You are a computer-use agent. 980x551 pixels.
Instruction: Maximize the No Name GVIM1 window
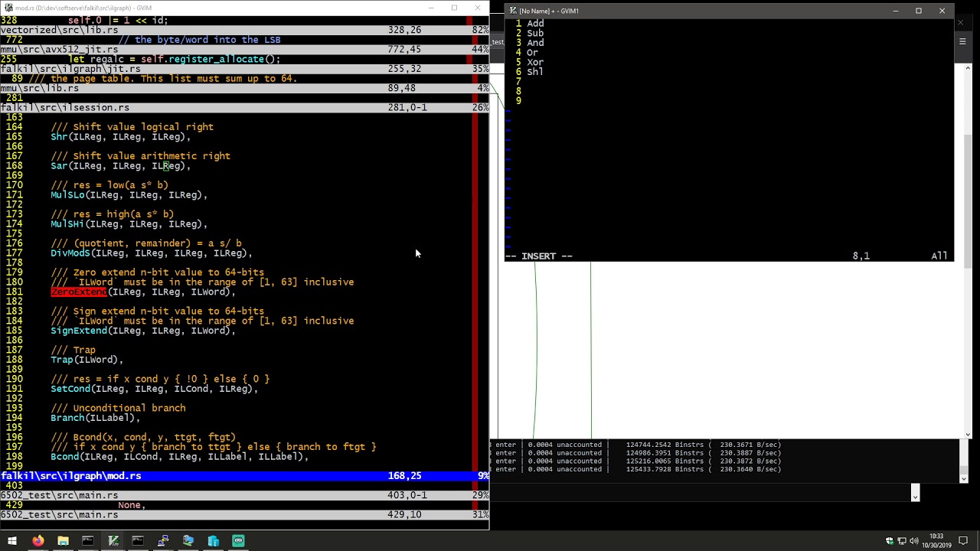919,11
